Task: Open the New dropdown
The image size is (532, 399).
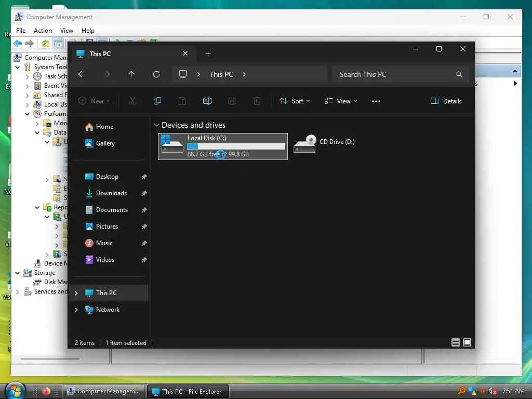Action: (94, 101)
